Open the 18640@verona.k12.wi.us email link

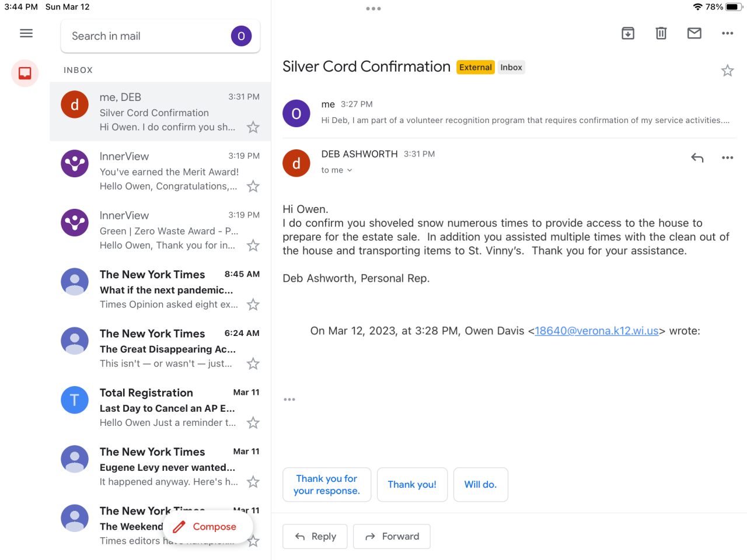coord(596,331)
